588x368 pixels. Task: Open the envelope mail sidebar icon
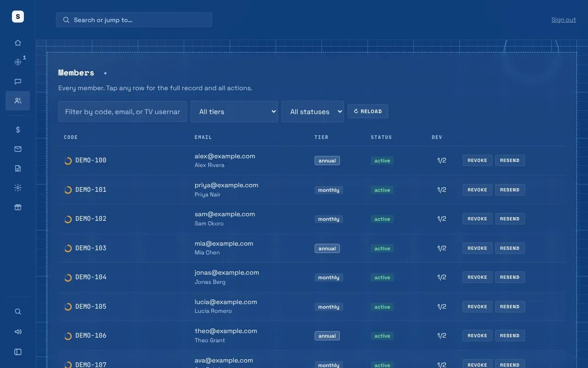click(x=18, y=149)
